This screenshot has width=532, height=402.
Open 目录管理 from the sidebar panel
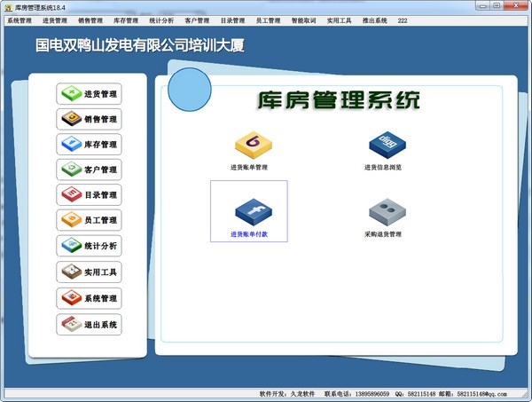pyautogui.click(x=89, y=195)
